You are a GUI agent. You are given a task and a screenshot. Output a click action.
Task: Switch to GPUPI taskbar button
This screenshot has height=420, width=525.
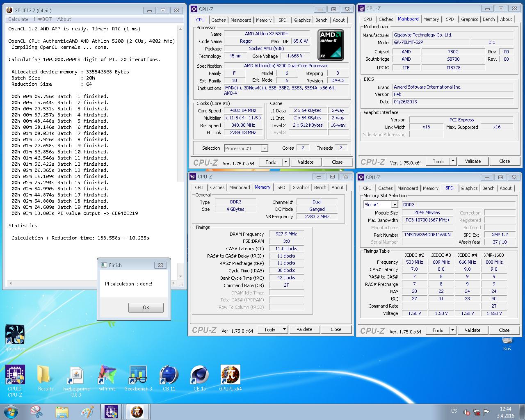137,411
